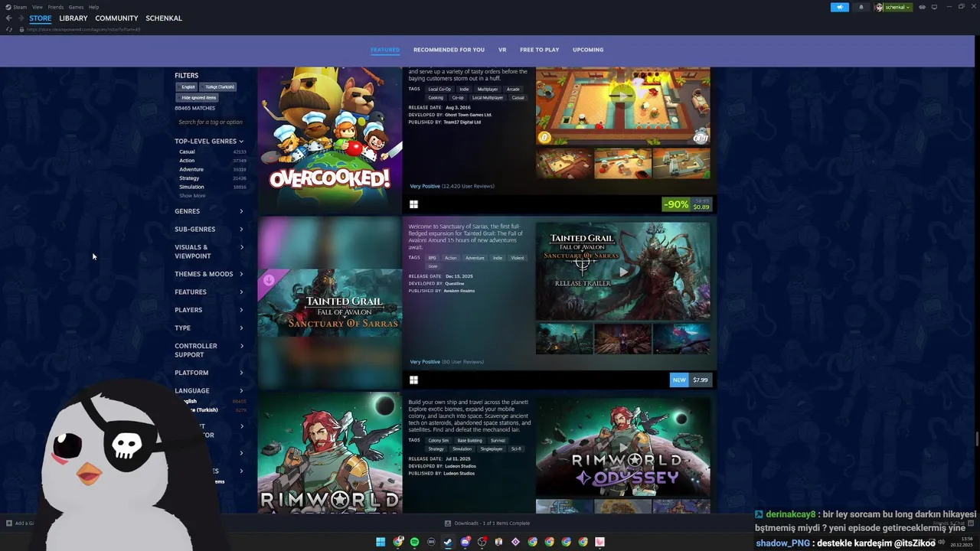
Task: Expand the Themes & Moods section
Action: click(x=209, y=274)
